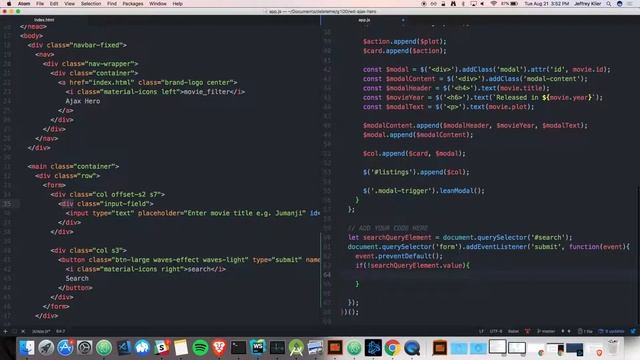
Task: Click the LF line ending selector
Action: pos(481,331)
